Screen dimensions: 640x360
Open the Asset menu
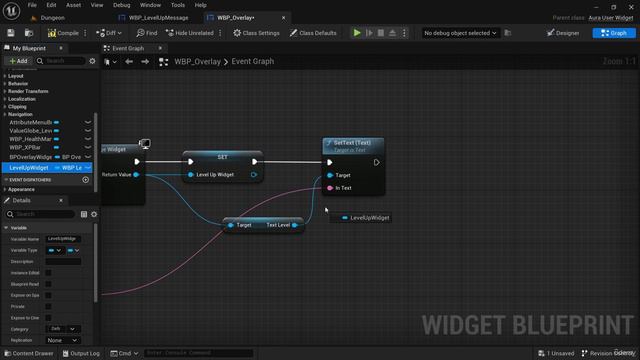coord(73,5)
